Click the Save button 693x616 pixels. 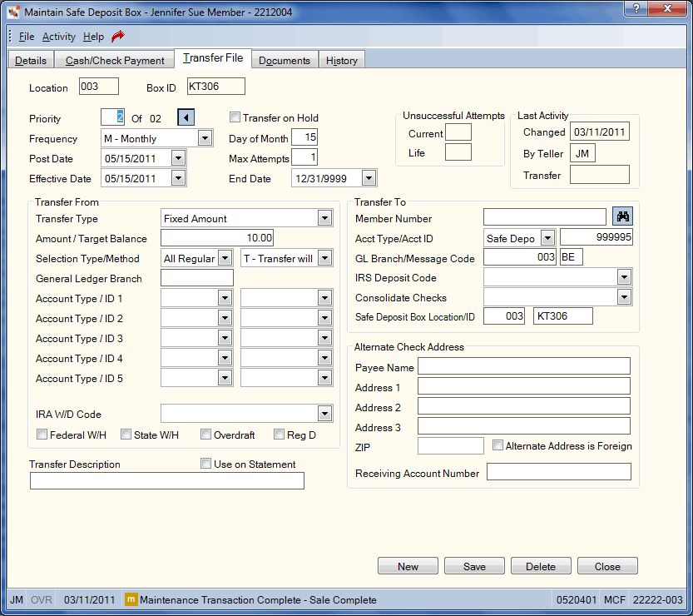[x=474, y=566]
